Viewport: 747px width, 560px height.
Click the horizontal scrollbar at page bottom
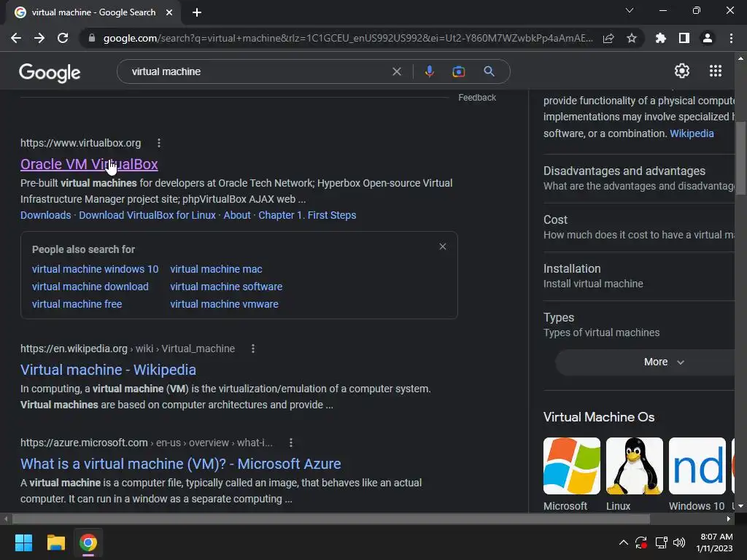click(331, 518)
